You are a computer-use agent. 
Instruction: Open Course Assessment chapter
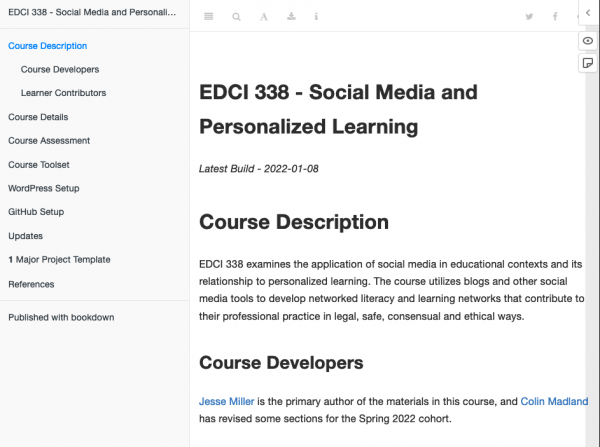pyautogui.click(x=49, y=141)
